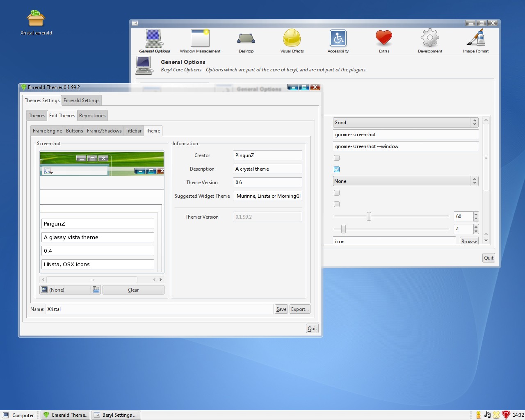Switch to Emerald Themer taskbar button
Viewport: 525px width, 420px height.
(65, 415)
